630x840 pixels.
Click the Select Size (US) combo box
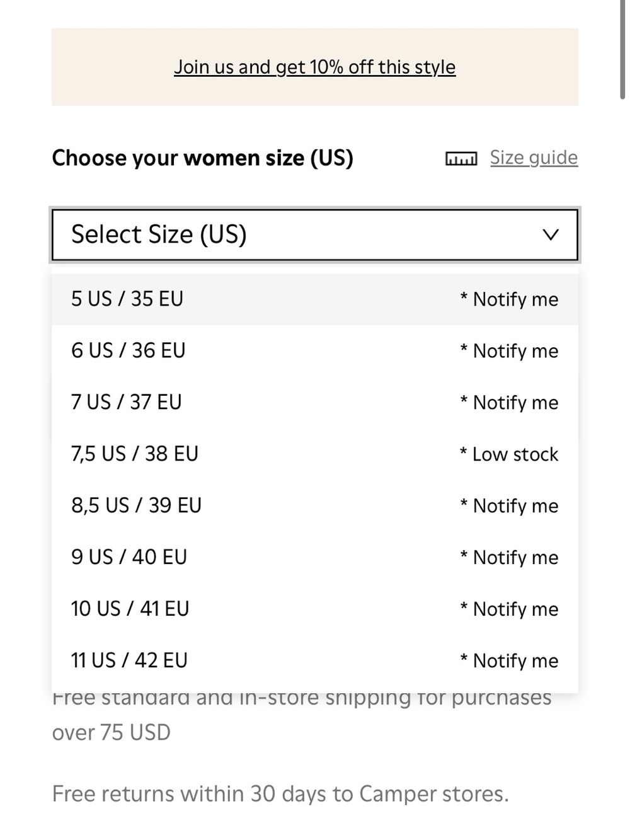[314, 234]
